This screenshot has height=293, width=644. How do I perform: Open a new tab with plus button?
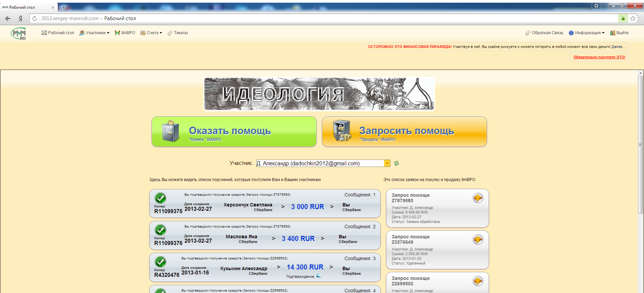click(63, 7)
